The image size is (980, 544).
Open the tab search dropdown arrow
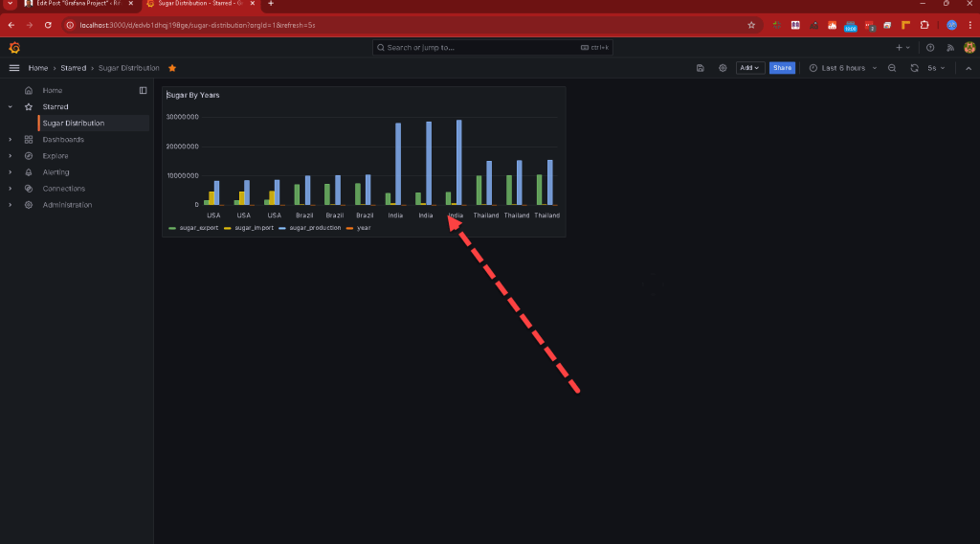[10, 4]
